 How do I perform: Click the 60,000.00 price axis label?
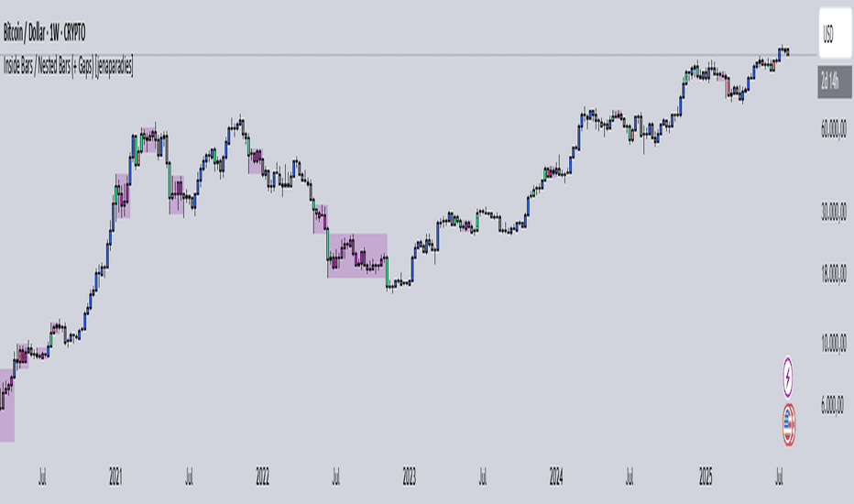click(x=833, y=129)
